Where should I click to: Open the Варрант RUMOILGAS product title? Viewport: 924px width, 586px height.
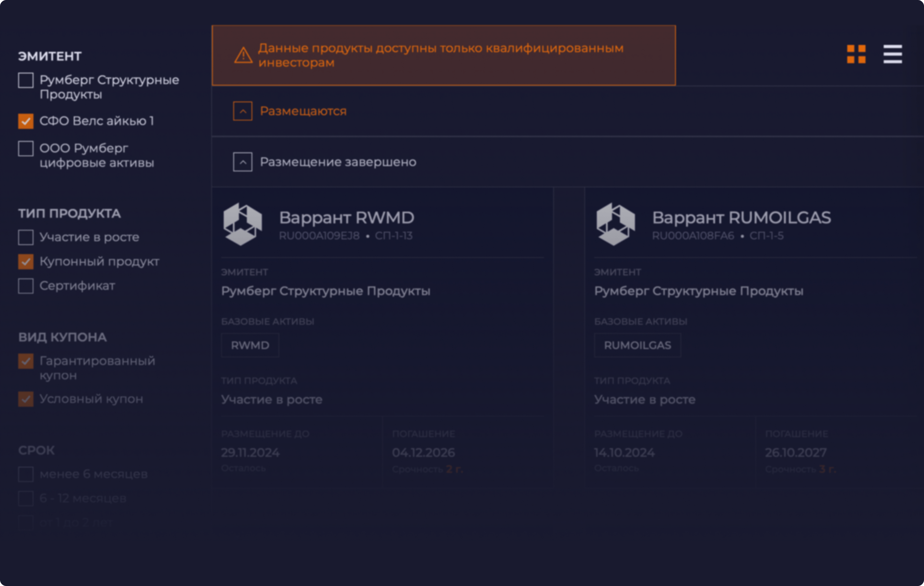tap(741, 218)
